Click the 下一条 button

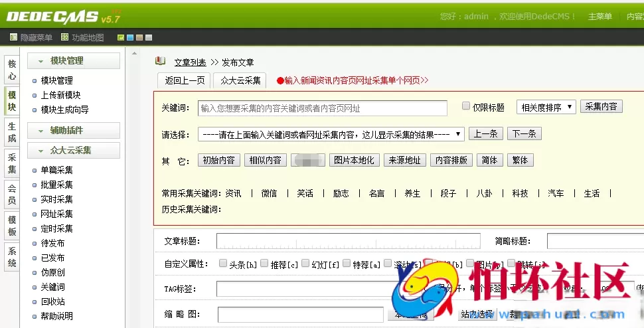pos(524,134)
